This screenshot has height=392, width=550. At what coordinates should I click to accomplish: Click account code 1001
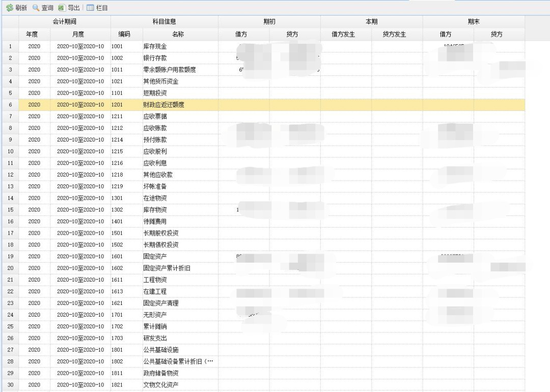(117, 46)
